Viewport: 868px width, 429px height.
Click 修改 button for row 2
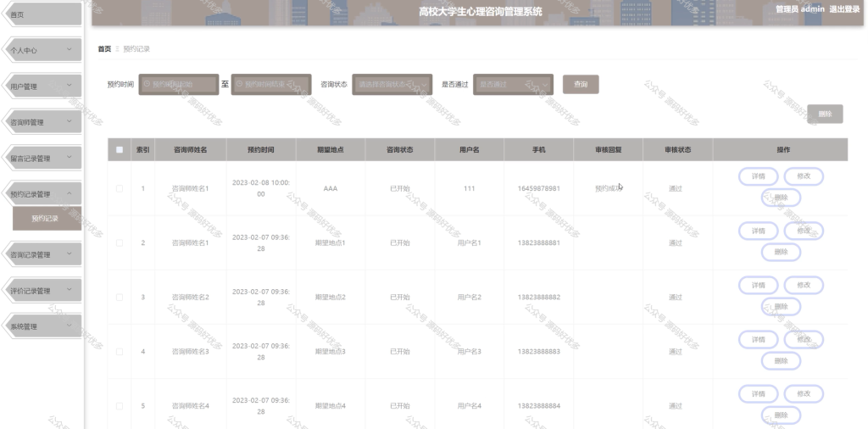tap(804, 231)
